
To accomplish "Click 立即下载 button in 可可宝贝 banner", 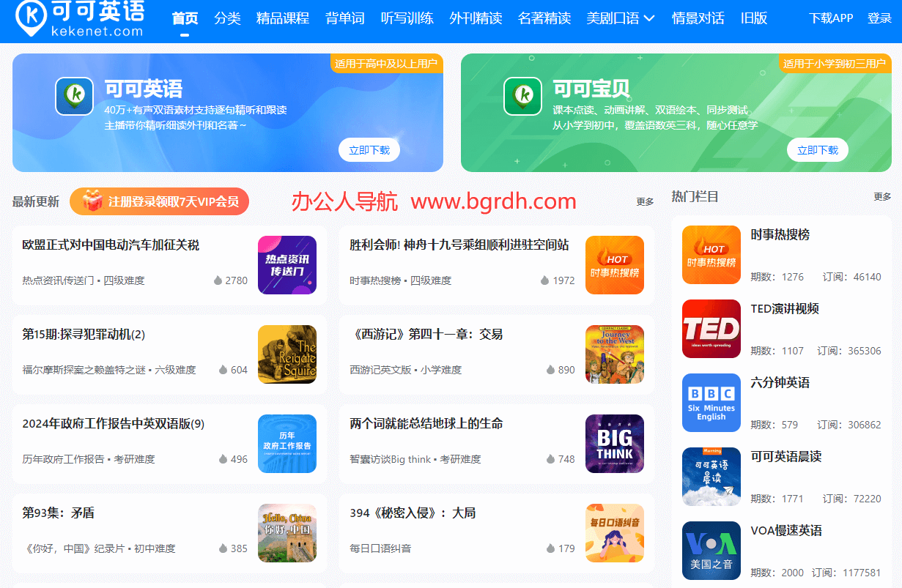I will (x=818, y=150).
